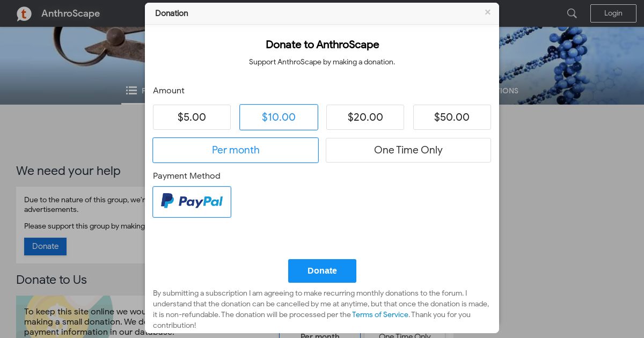Open the search magnifier icon
The height and width of the screenshot is (338, 644).
point(572,13)
